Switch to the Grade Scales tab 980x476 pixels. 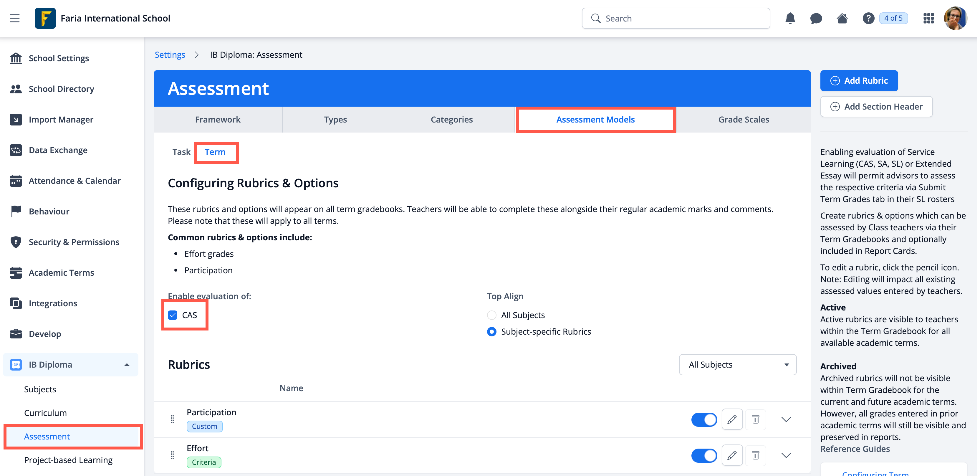click(x=743, y=120)
